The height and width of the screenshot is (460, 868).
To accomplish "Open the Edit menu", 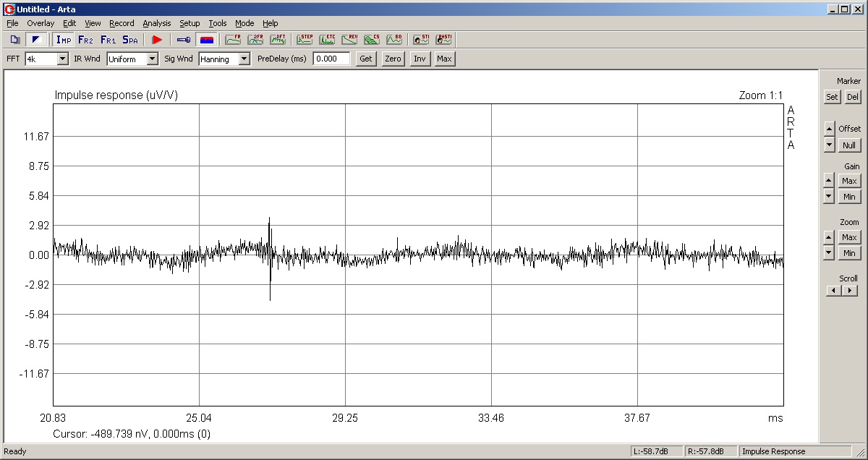I will pyautogui.click(x=69, y=23).
